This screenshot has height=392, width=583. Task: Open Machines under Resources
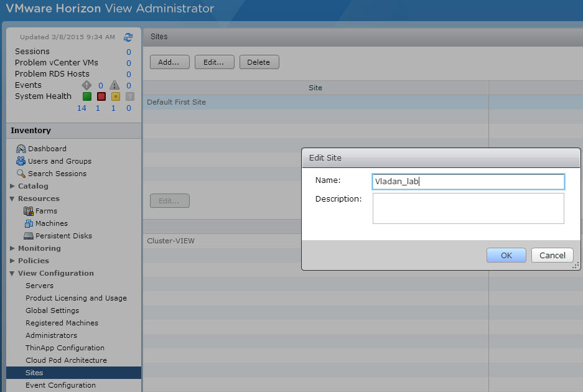click(x=52, y=223)
